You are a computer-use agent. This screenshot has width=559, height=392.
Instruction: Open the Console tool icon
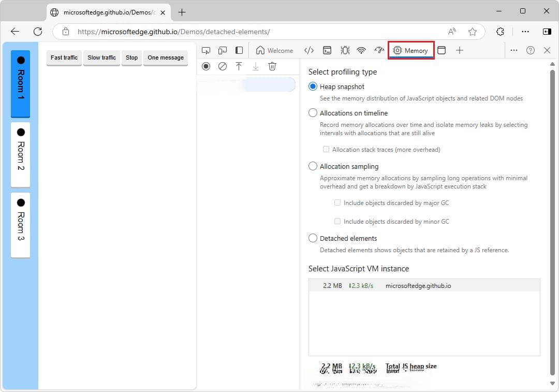pyautogui.click(x=327, y=50)
